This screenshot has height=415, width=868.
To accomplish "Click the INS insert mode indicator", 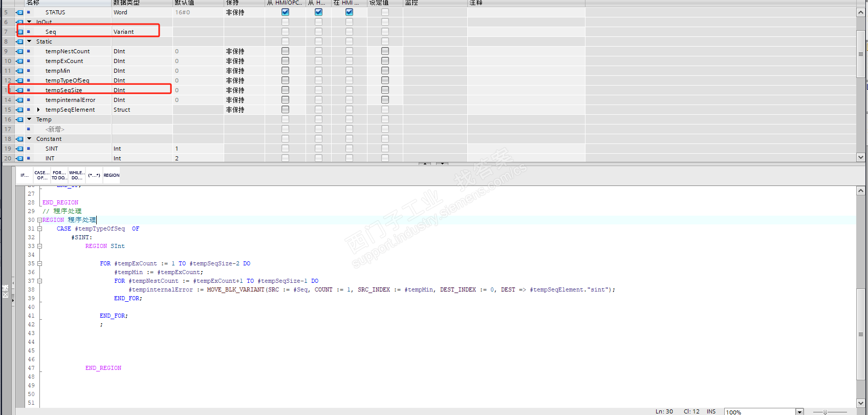I will pyautogui.click(x=711, y=411).
